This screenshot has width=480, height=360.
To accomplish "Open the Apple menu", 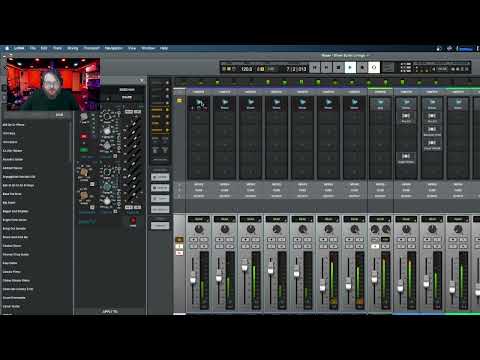I will (x=7, y=48).
